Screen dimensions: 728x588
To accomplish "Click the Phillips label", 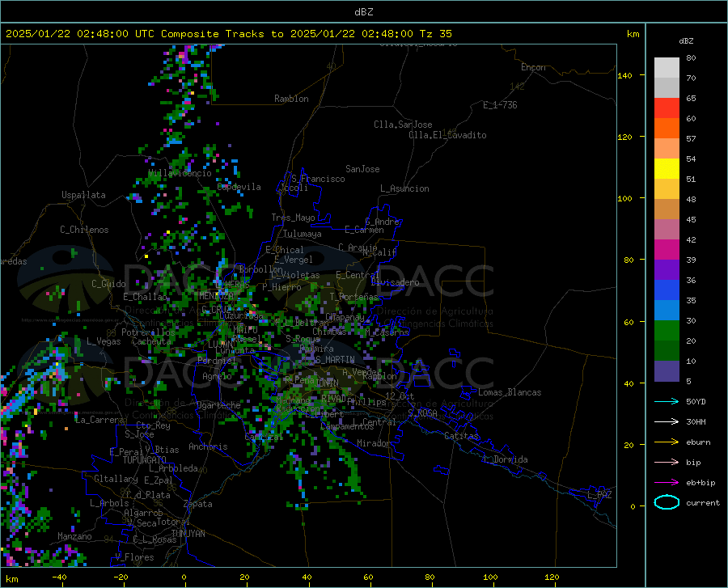I will click(366, 402).
